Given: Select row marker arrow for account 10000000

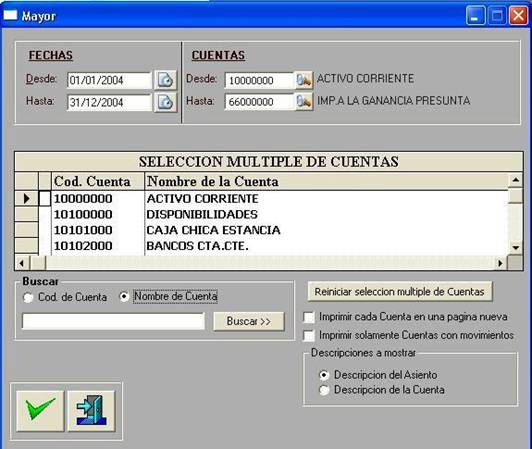Looking at the screenshot, I should [x=26, y=199].
